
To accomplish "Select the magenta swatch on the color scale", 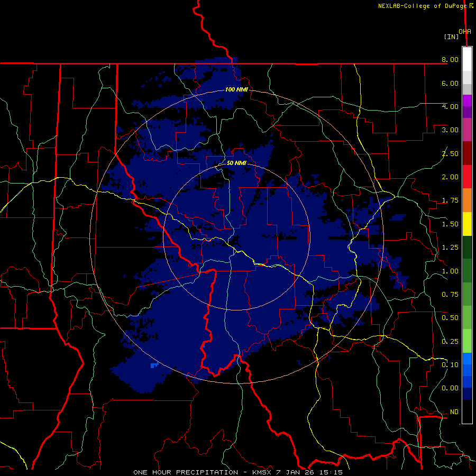I will click(467, 100).
